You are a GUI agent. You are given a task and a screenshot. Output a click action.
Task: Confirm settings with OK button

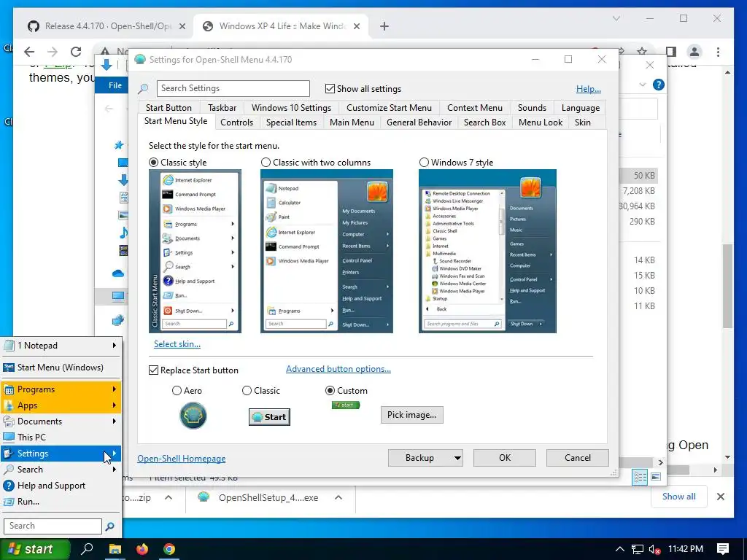pyautogui.click(x=505, y=458)
